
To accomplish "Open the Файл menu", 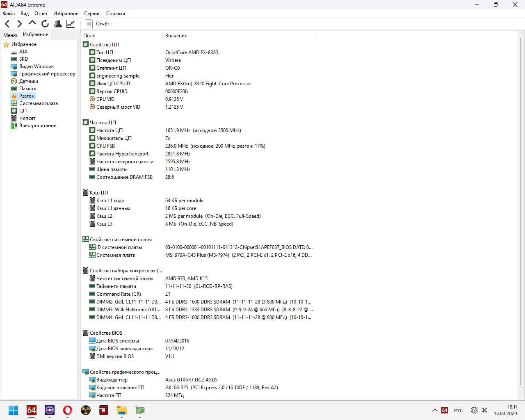I will pos(9,14).
